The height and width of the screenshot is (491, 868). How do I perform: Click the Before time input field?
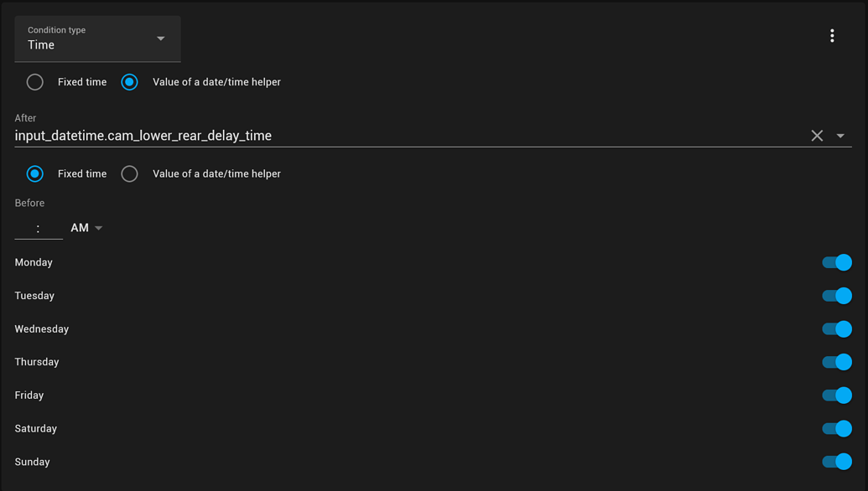coord(38,227)
